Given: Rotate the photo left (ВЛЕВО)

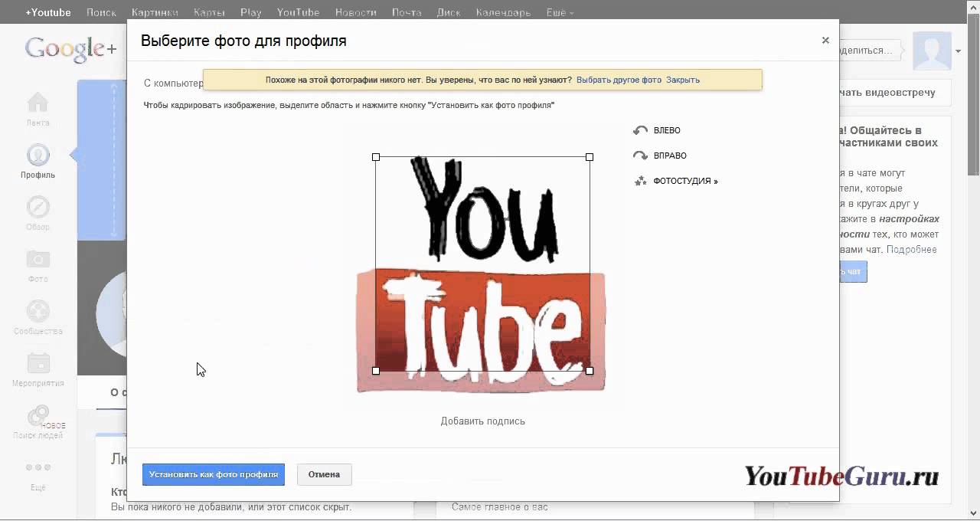Looking at the screenshot, I should (657, 130).
